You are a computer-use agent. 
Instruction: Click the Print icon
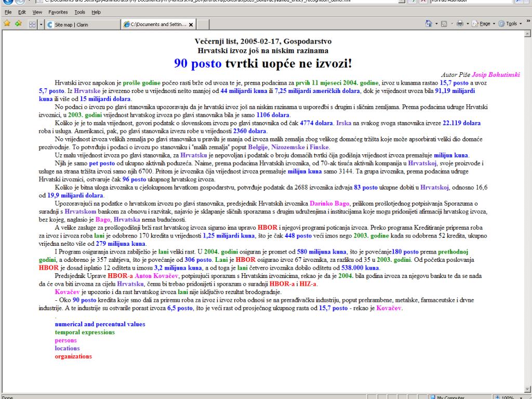tap(460, 24)
